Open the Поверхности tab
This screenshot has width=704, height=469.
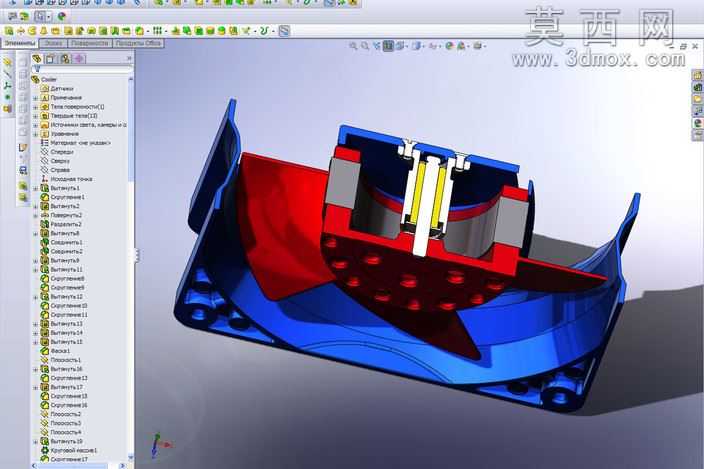90,44
